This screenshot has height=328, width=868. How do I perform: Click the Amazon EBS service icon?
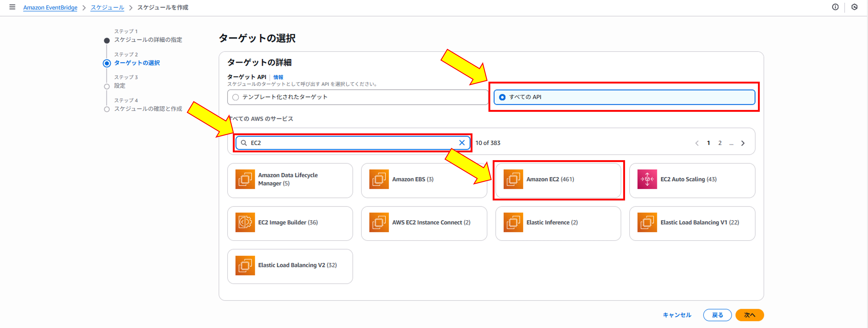(x=379, y=179)
